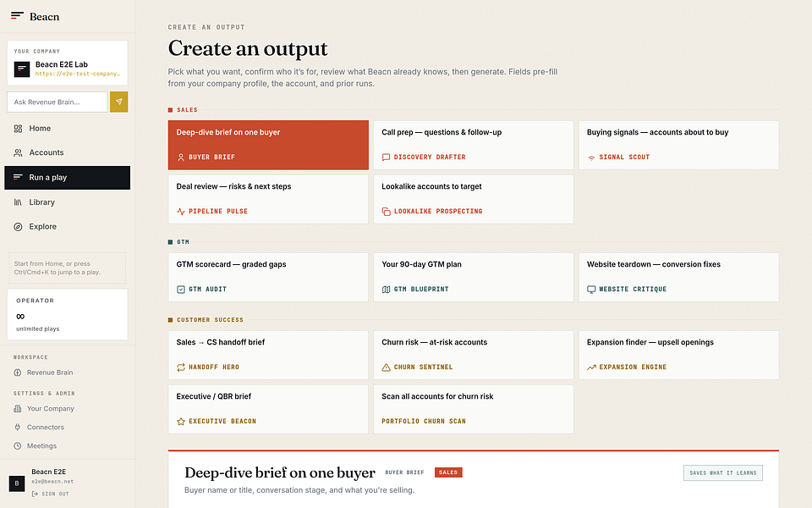Pick the Buying signals card
This screenshot has width=812, height=508.
click(x=678, y=145)
